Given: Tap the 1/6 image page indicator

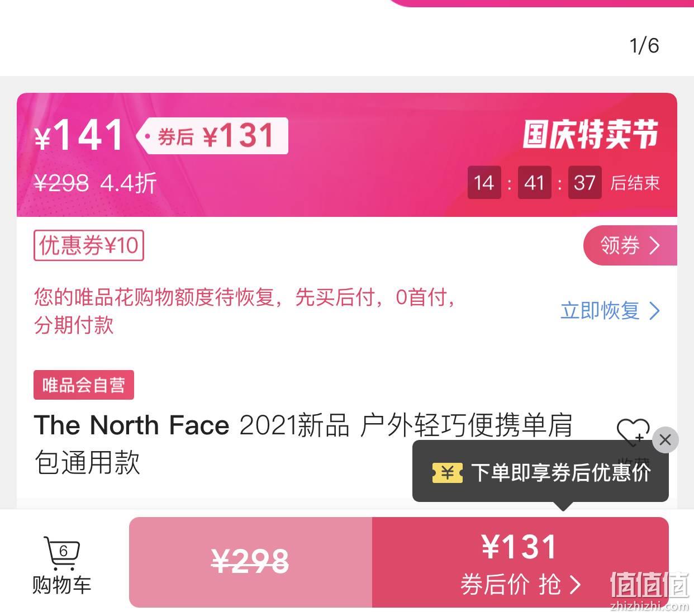Looking at the screenshot, I should [x=644, y=45].
